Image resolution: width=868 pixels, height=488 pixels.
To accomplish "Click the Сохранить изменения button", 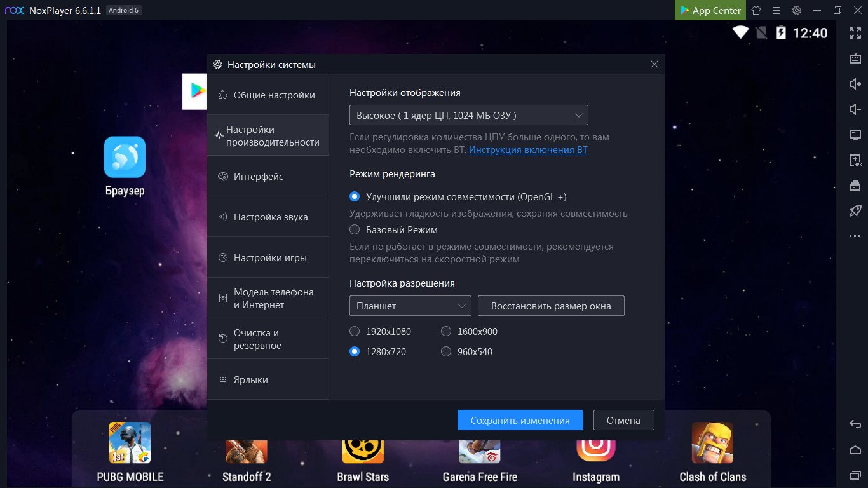I will pos(520,420).
